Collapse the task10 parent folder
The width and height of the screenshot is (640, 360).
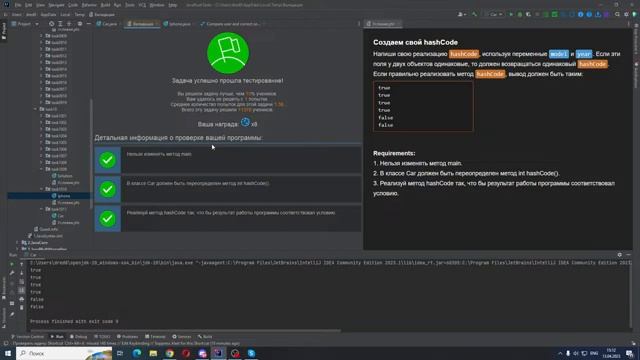coord(36,109)
